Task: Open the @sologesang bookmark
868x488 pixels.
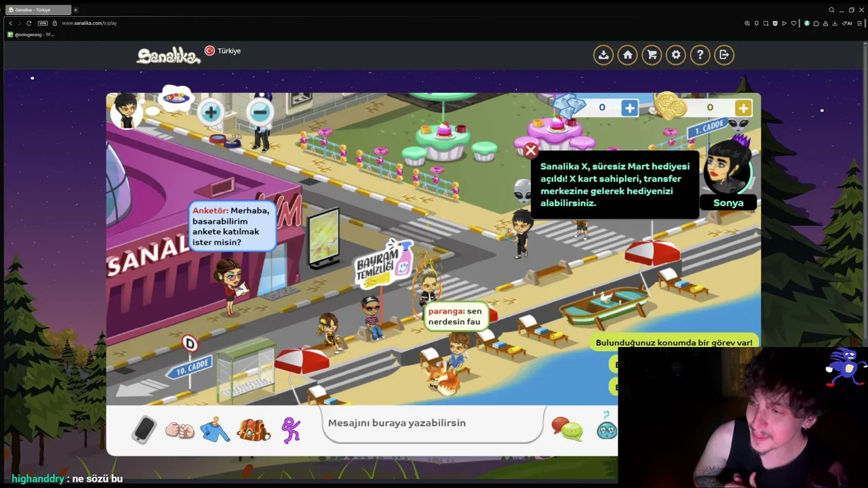Action: click(x=31, y=35)
